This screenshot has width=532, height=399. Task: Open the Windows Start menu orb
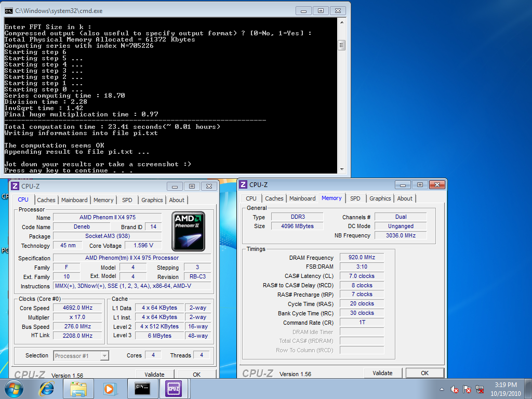click(14, 389)
